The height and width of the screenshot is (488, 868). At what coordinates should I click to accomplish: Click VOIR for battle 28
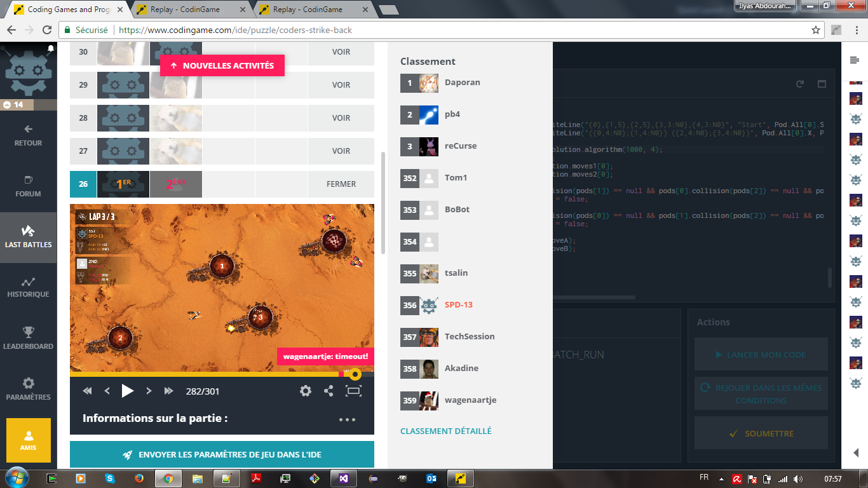341,118
